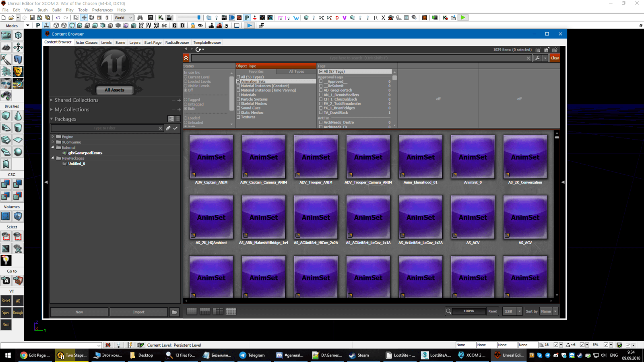Switch to the Levels tab

106,43
